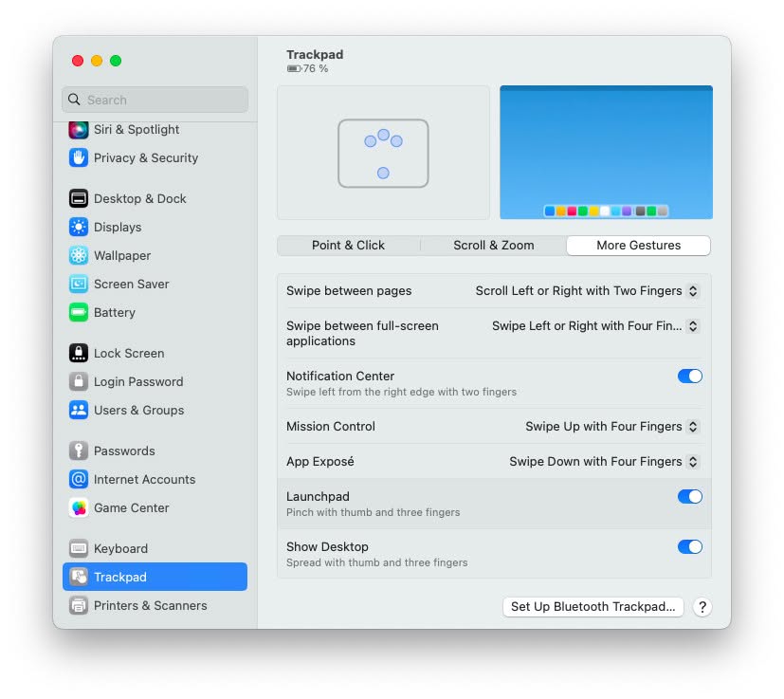Go to Wallpaper settings label
This screenshot has height=699, width=784.
click(x=122, y=256)
